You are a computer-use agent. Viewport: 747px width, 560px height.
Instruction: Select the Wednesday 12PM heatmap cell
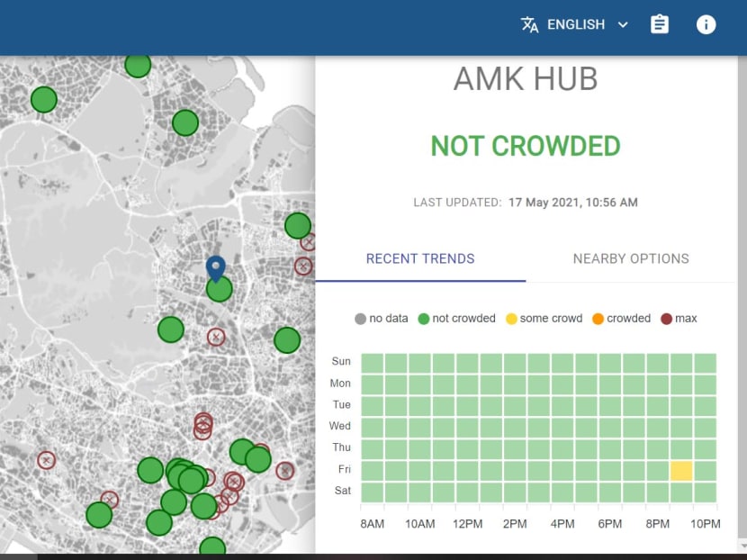tap(467, 428)
